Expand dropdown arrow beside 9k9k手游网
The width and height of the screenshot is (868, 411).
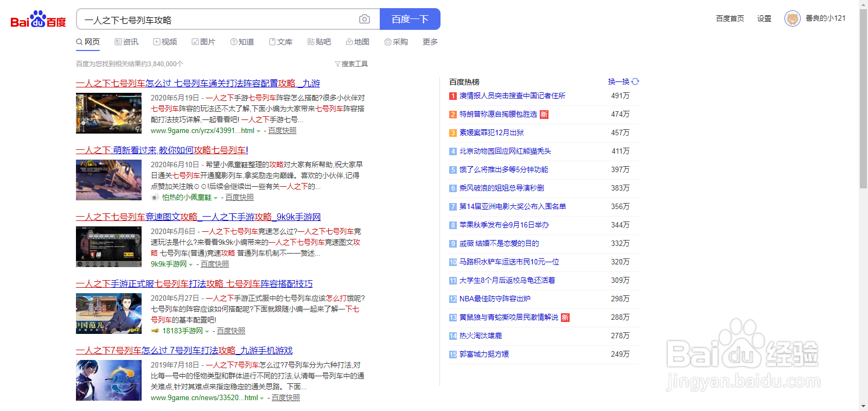191,265
